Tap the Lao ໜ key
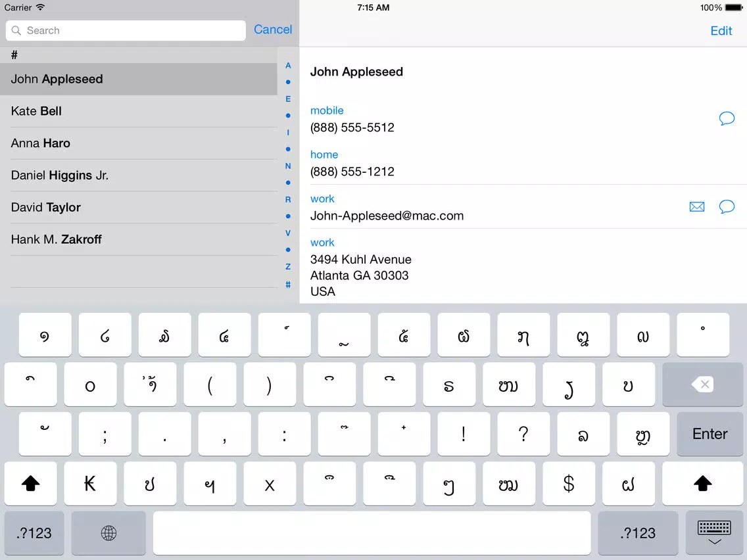747x560 pixels. click(508, 385)
